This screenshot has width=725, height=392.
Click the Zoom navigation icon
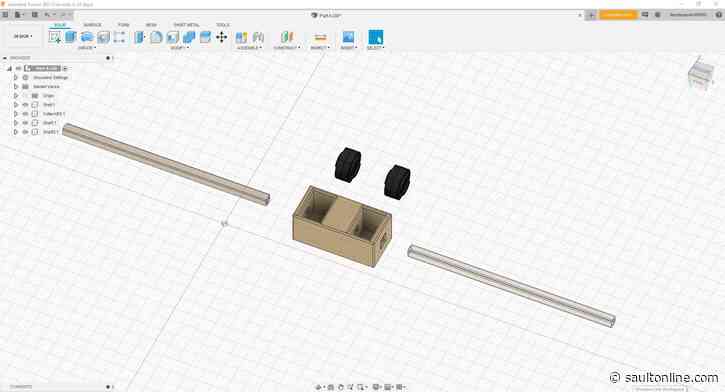(350, 387)
